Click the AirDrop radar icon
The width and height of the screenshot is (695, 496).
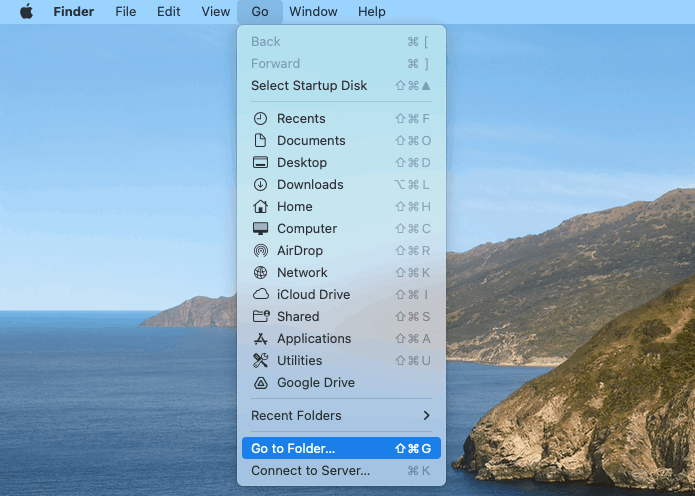pyautogui.click(x=260, y=250)
